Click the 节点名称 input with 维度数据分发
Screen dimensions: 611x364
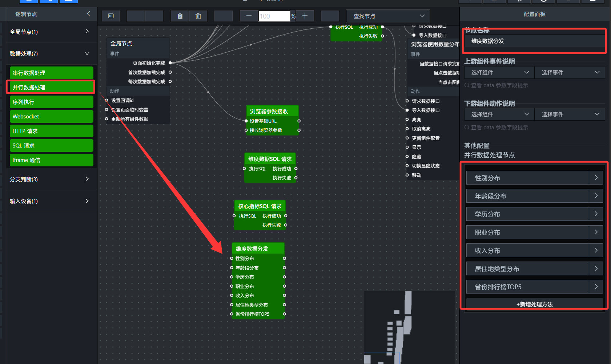click(535, 41)
